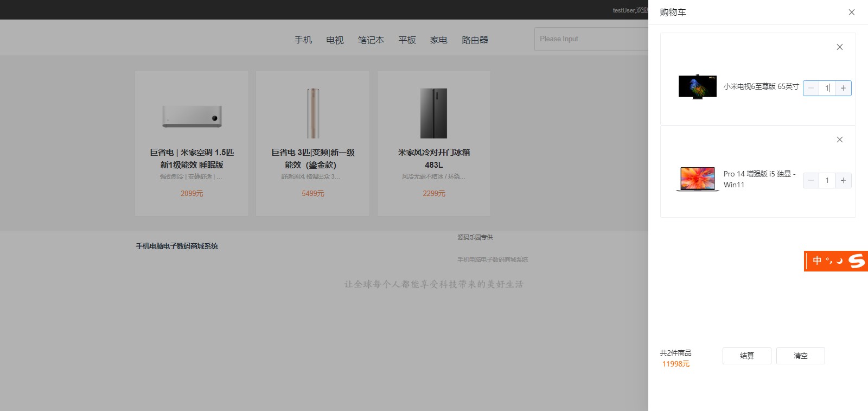Select the 巨省电 | 米家空调 1.5匹 title
The height and width of the screenshot is (411, 868).
point(192,159)
